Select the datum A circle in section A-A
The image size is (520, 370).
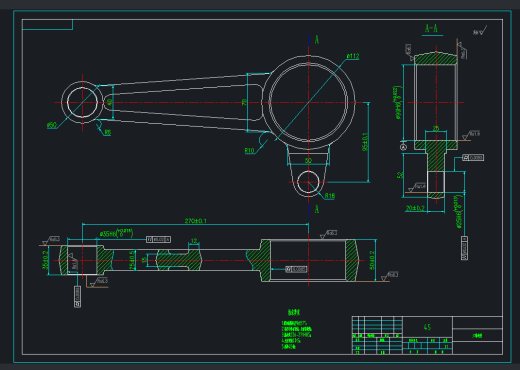tap(403, 147)
